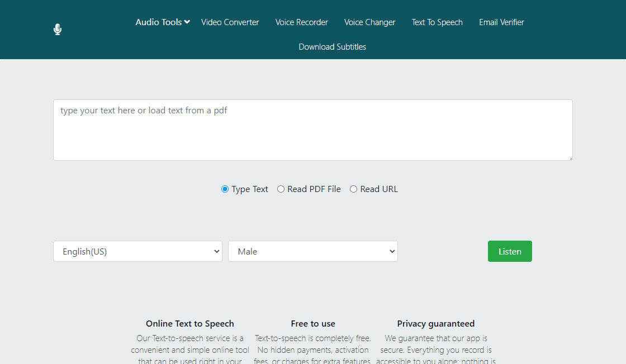This screenshot has width=626, height=364.
Task: Click the text area resize handle
Action: pyautogui.click(x=570, y=159)
